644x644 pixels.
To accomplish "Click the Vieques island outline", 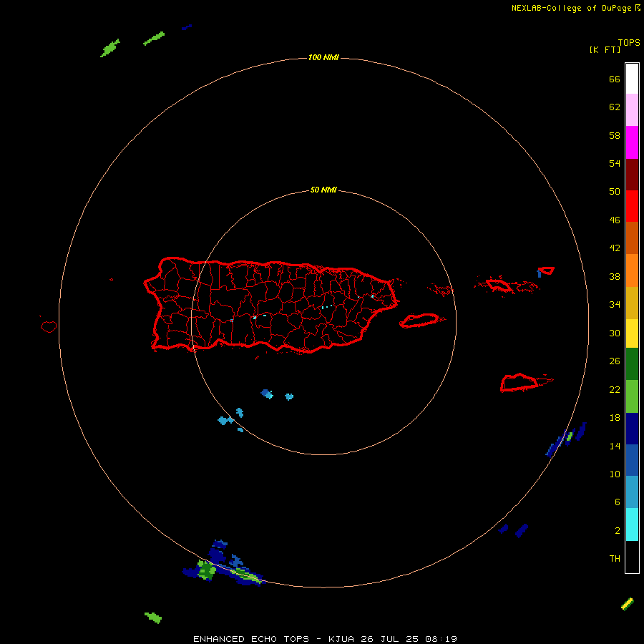I will click(x=421, y=321).
